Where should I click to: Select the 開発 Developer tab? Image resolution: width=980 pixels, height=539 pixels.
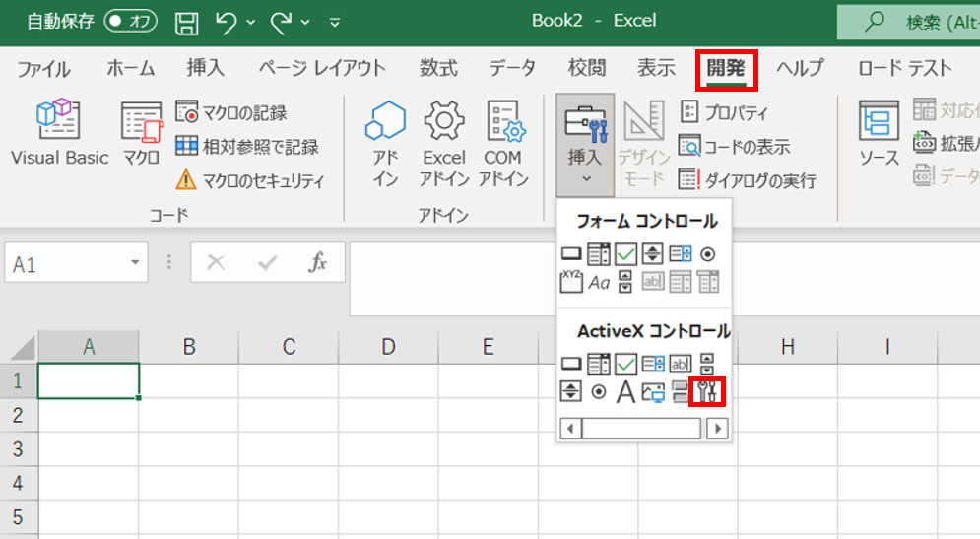[x=726, y=68]
